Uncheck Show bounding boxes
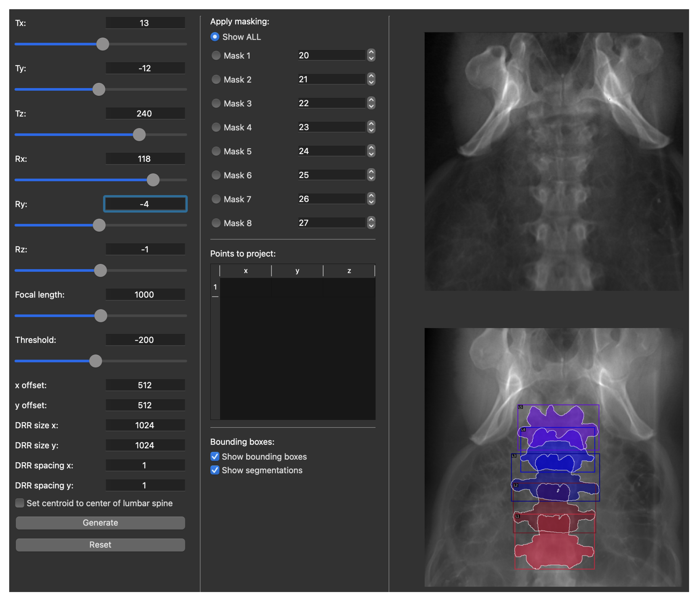The width and height of the screenshot is (700, 607). click(x=215, y=456)
